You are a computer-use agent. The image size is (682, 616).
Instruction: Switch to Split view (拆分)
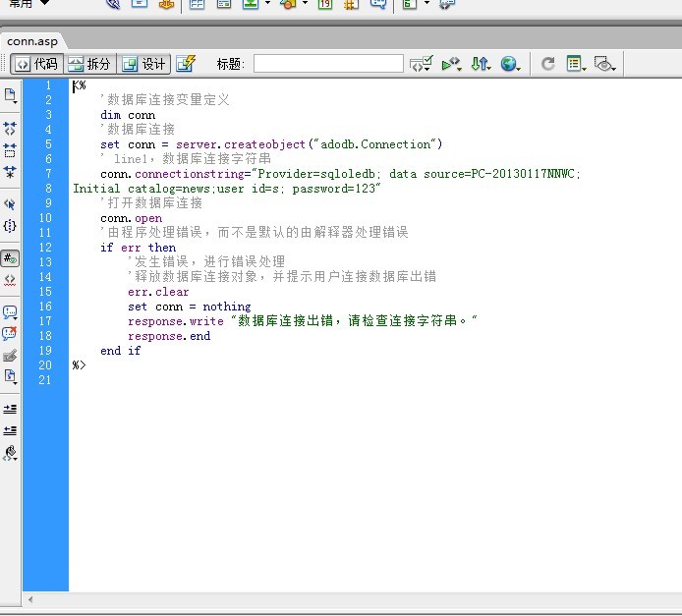(89, 64)
